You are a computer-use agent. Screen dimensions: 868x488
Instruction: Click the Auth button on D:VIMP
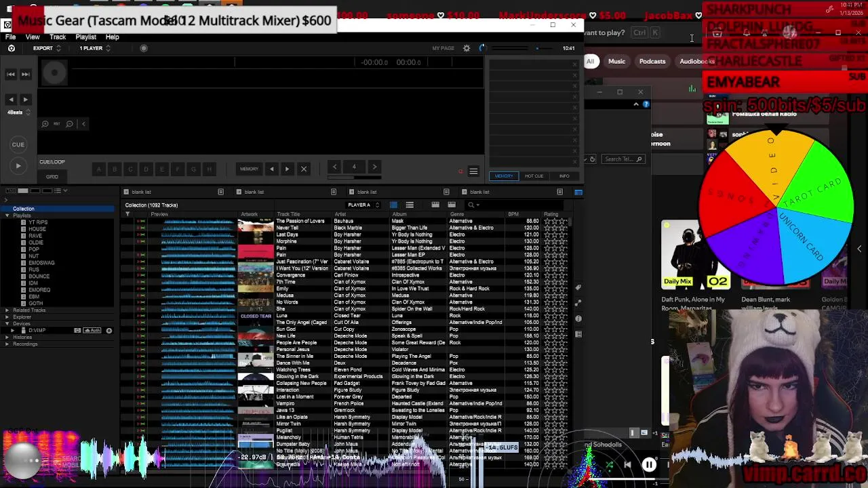click(x=92, y=331)
